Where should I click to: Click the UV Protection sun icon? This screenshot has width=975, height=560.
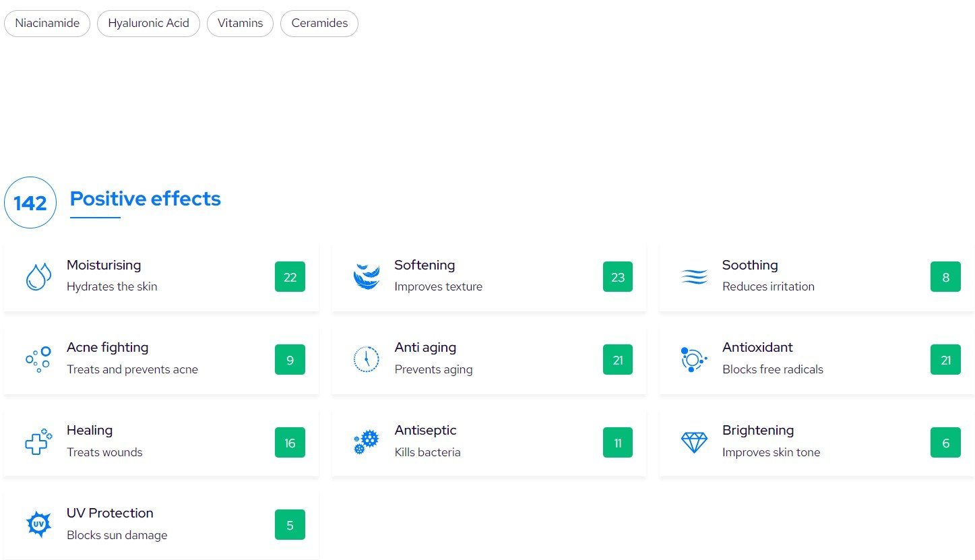click(x=38, y=525)
